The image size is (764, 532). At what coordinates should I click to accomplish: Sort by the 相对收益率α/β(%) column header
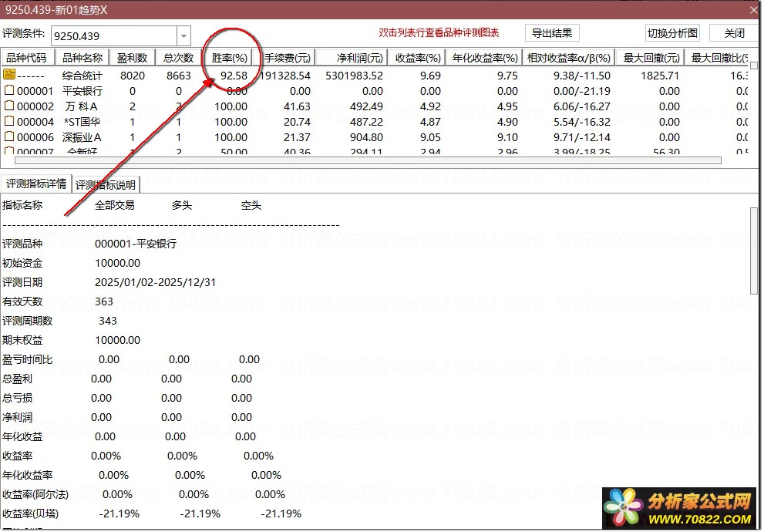pos(569,58)
